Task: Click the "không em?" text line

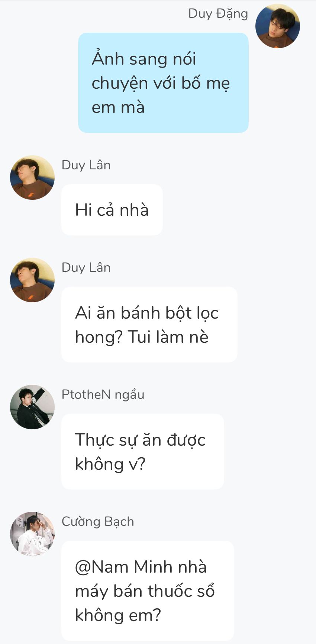Action: pyautogui.click(x=118, y=615)
